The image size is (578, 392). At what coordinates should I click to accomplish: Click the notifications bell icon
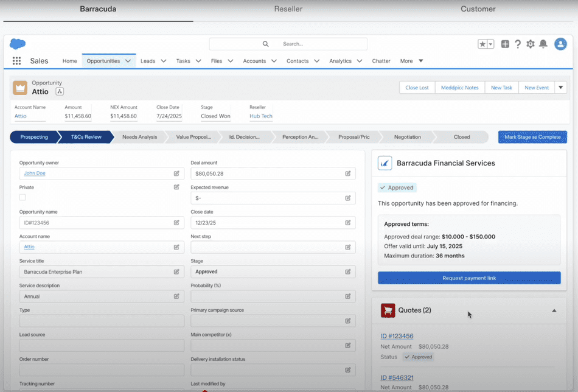click(x=543, y=44)
